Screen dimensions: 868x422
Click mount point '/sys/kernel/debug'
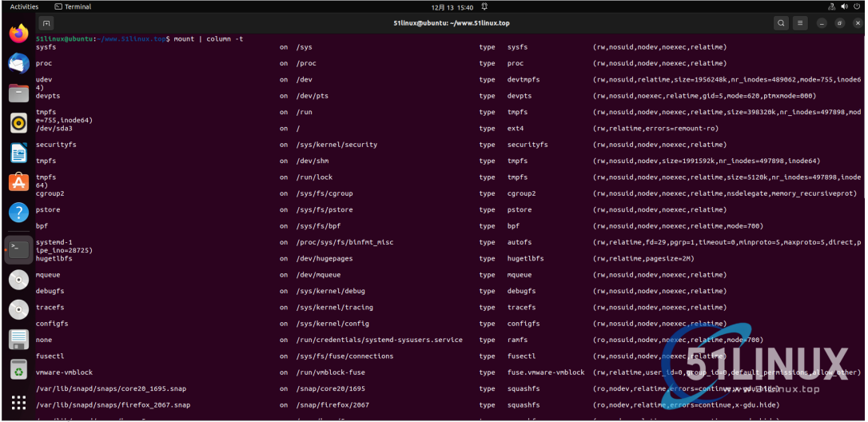(x=330, y=291)
